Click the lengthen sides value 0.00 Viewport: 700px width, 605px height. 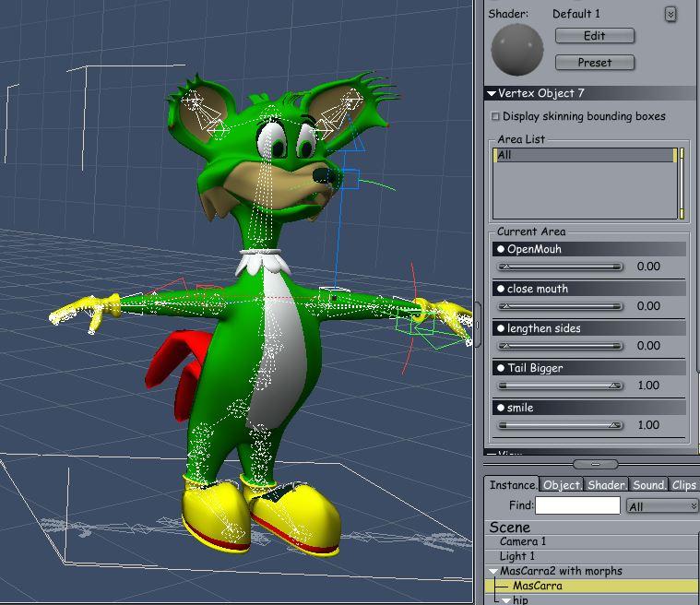[648, 346]
